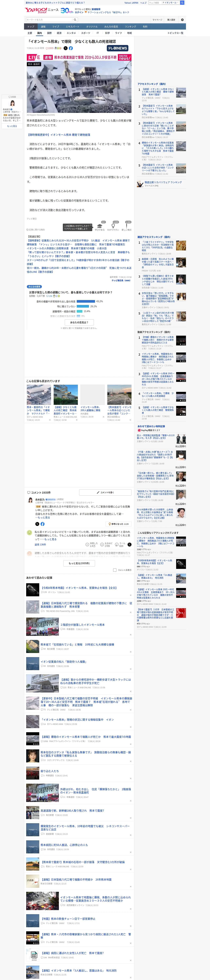210x980 pixels.
Task: Open the ナイオンモール search suggestion dropdown
Action: pos(170,3)
